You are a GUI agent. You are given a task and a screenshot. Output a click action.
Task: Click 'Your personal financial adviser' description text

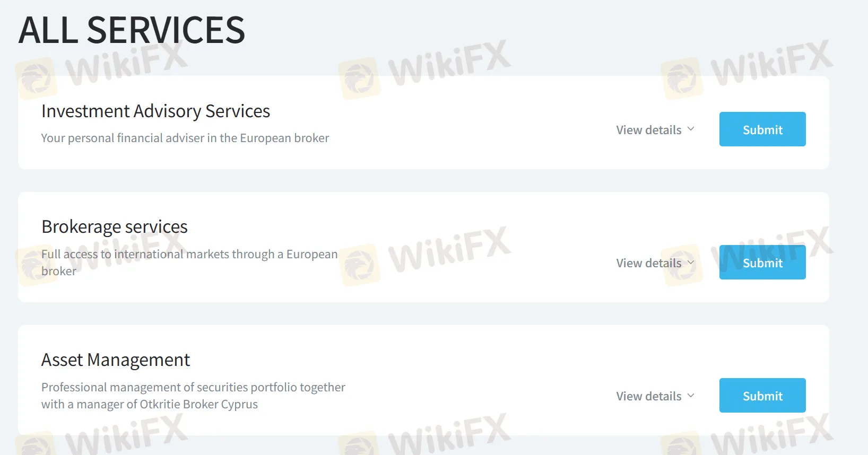click(185, 138)
